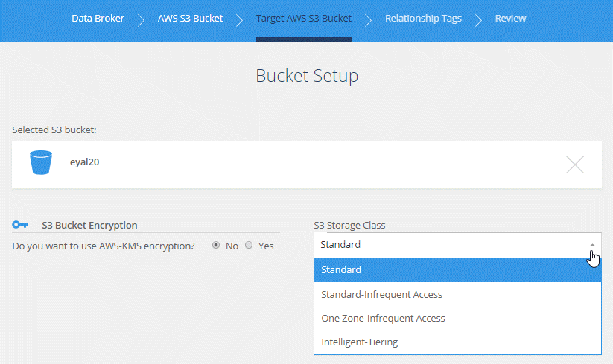
Task: Go to Data Broker step
Action: [98, 19]
